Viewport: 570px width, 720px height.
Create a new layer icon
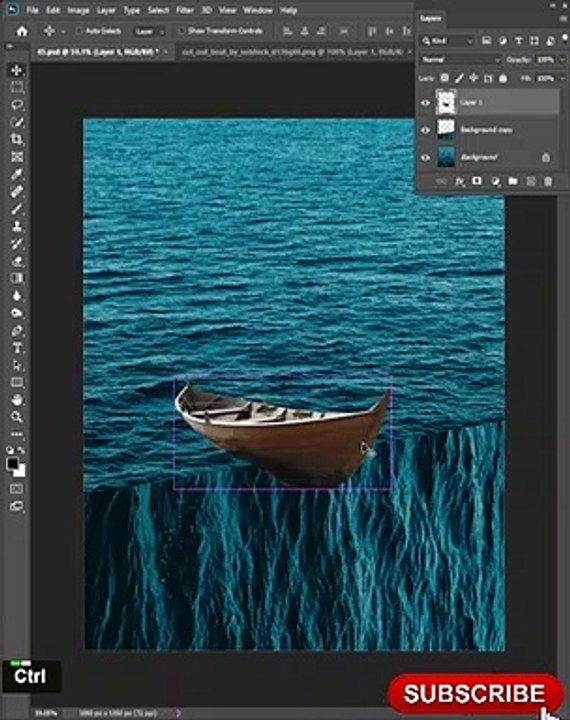pos(530,181)
